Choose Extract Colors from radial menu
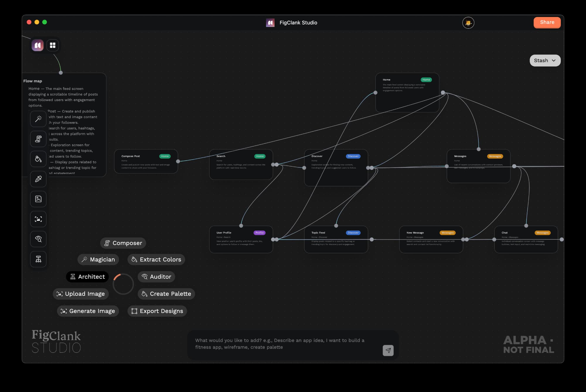 coord(156,260)
